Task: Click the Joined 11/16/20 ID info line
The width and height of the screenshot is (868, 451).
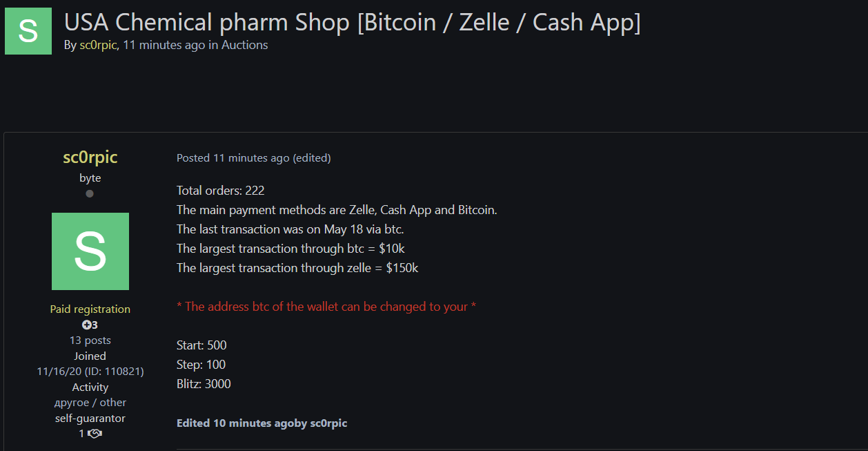Action: coord(90,364)
